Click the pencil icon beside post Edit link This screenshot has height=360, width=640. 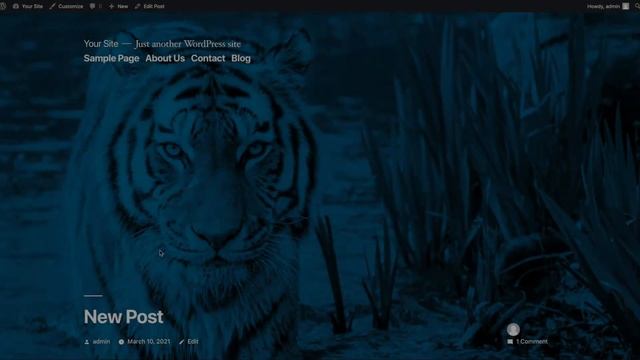coord(182,342)
